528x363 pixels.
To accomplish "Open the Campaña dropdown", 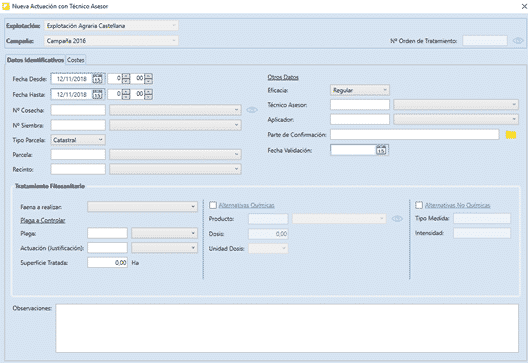I will tap(111, 41).
